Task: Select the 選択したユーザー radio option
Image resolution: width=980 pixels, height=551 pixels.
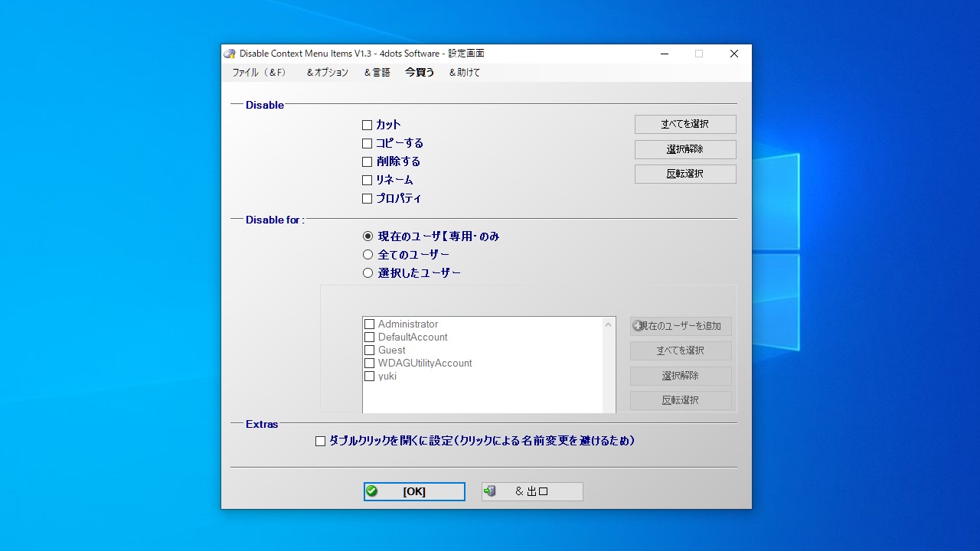Action: [x=368, y=273]
